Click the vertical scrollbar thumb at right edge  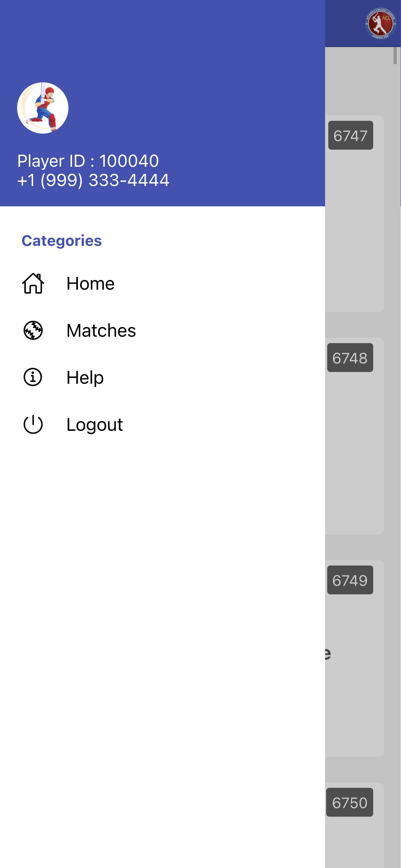click(395, 56)
